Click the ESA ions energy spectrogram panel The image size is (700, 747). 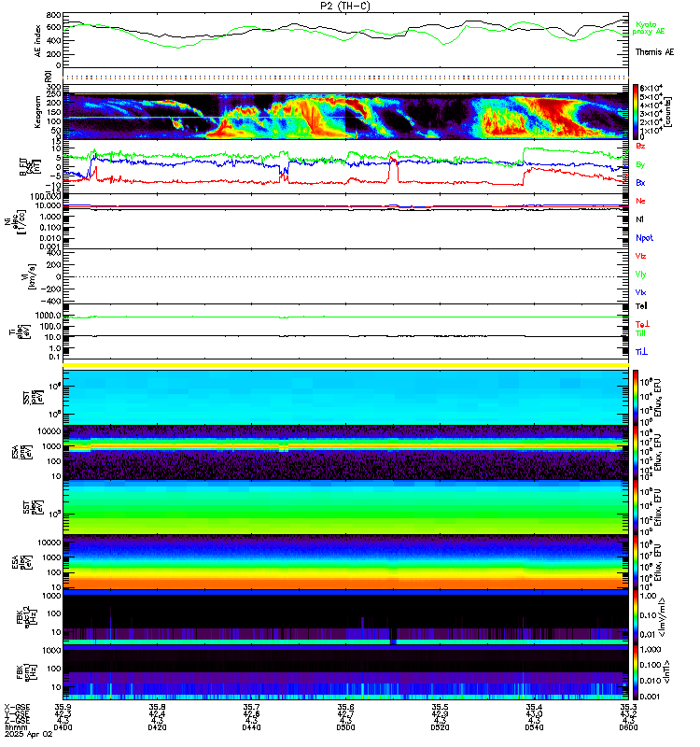tap(345, 452)
